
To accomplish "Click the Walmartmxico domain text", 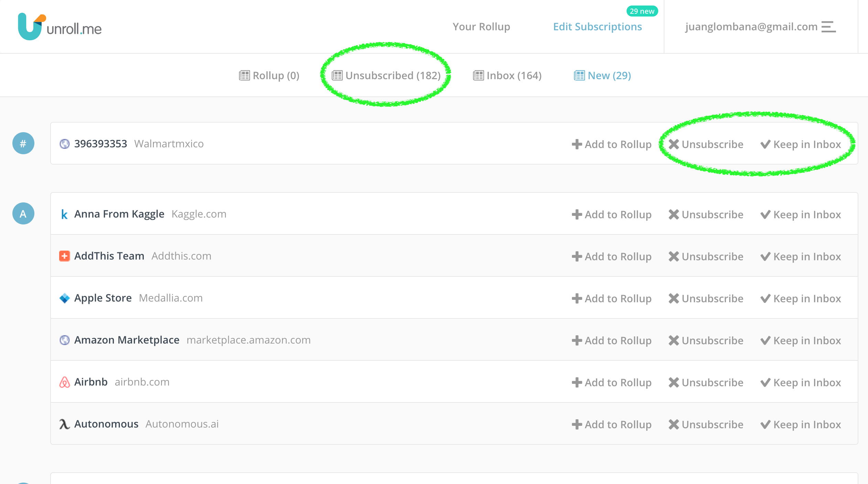I will 169,144.
